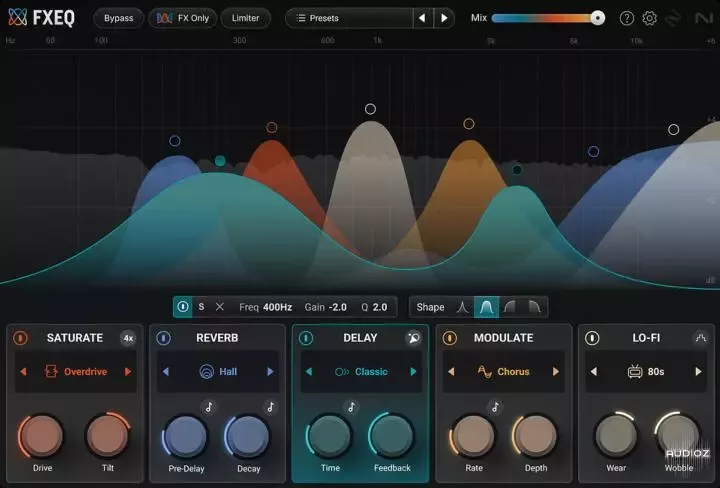Select next Delay type right arrow
Screen dimensions: 720x488
pos(413,371)
